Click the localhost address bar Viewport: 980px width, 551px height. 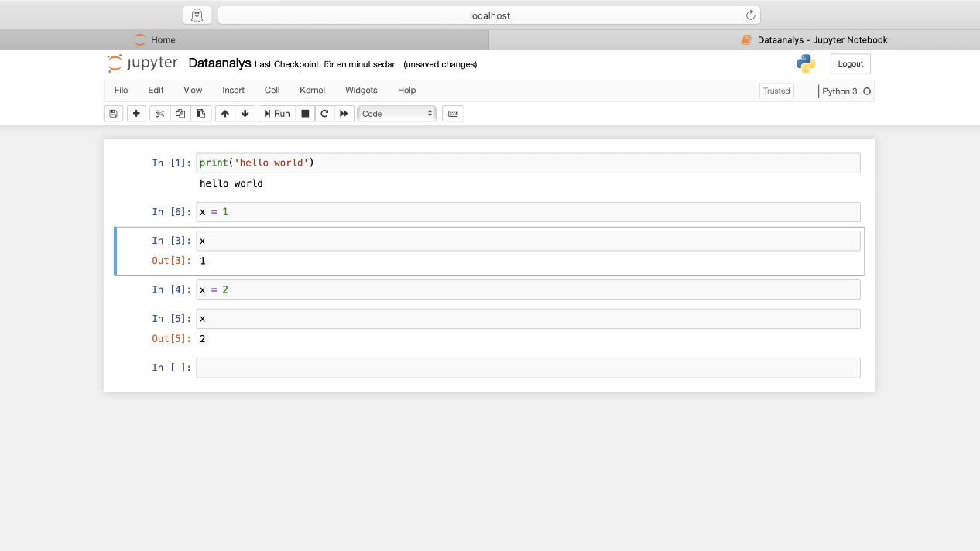[x=489, y=15]
